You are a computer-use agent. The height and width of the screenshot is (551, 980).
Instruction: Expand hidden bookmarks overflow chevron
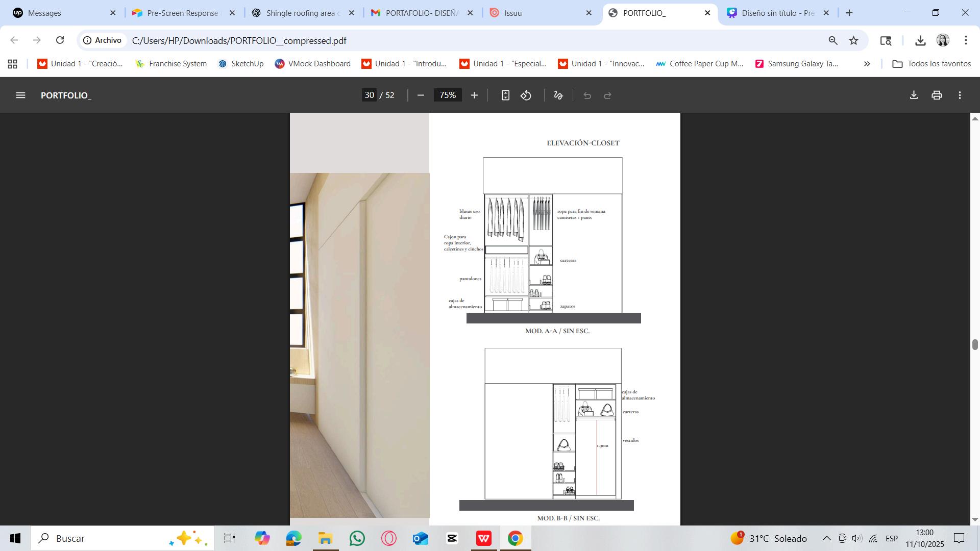pos(867,64)
